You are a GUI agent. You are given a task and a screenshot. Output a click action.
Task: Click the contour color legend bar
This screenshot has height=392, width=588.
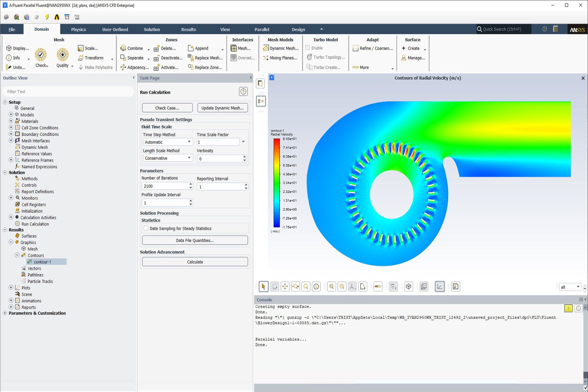pyautogui.click(x=277, y=183)
